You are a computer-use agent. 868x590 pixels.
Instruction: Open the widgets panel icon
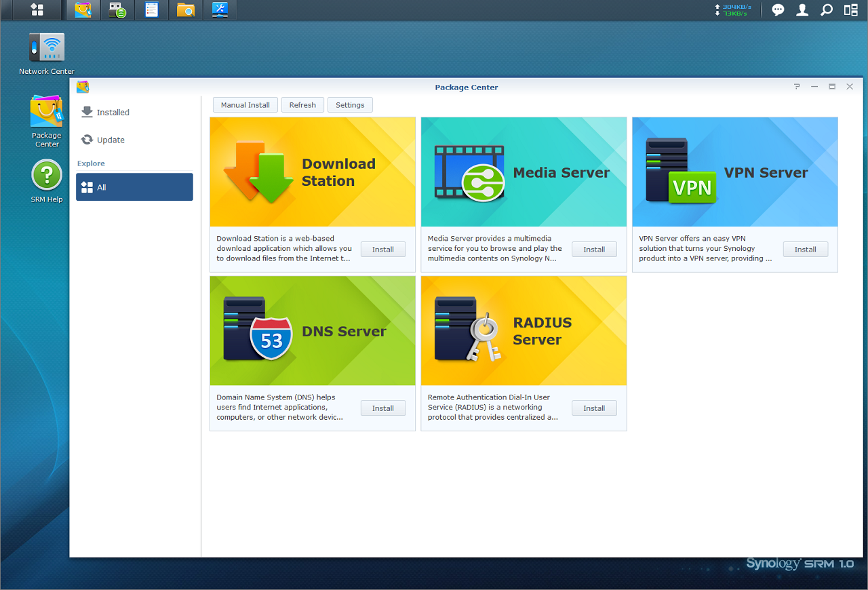click(x=850, y=9)
